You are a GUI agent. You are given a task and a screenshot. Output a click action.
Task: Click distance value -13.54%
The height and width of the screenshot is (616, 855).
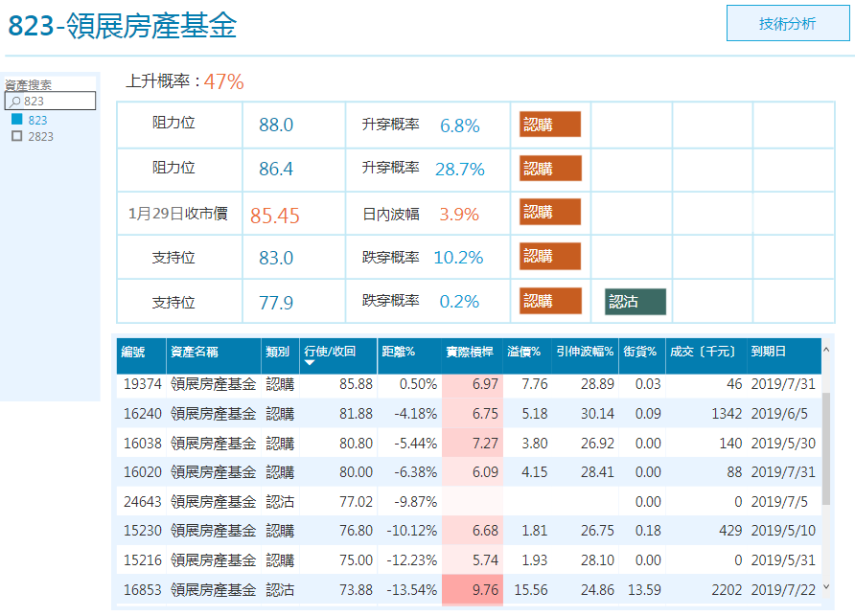(412, 590)
